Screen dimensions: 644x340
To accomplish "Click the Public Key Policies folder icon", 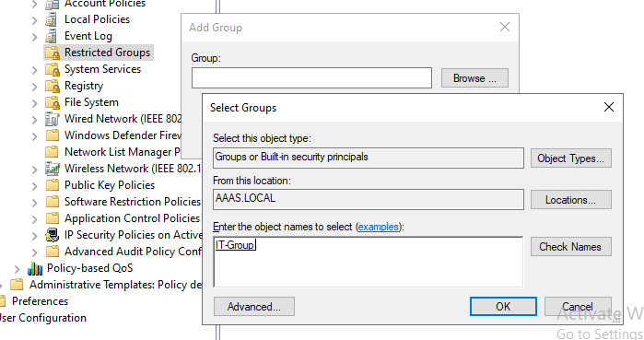I will coord(53,185).
